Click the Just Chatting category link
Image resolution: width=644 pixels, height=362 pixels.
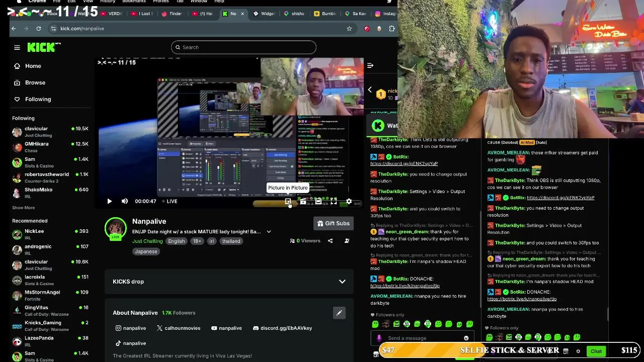click(x=147, y=241)
